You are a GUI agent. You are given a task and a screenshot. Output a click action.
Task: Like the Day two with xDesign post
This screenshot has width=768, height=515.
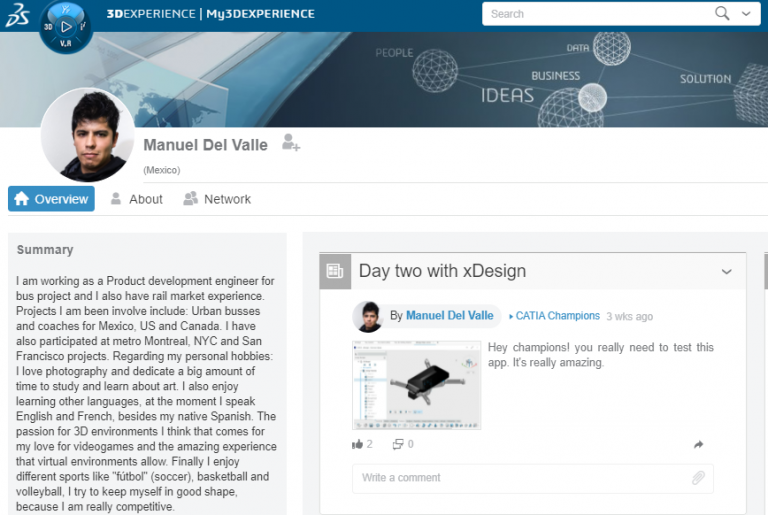[x=358, y=444]
